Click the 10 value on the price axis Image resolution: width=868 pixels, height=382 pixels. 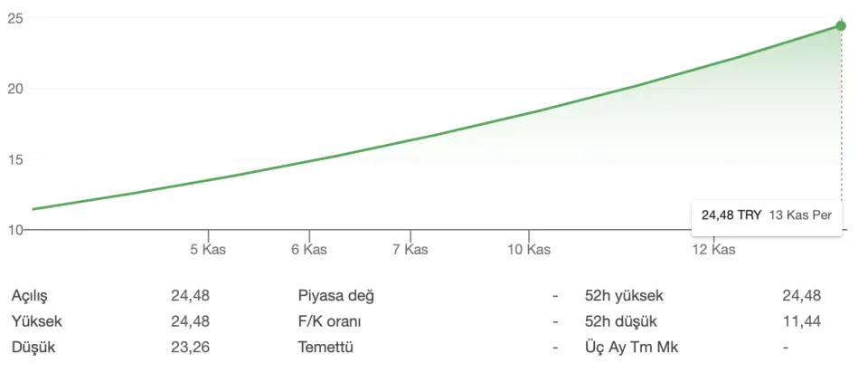click(x=16, y=230)
